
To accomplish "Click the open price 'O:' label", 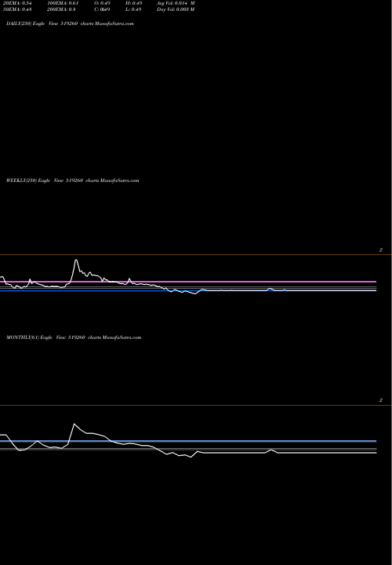I will 102,3.
